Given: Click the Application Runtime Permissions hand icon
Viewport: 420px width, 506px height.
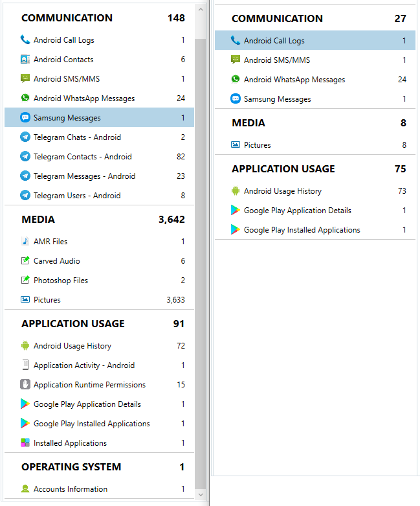Looking at the screenshot, I should coord(25,384).
